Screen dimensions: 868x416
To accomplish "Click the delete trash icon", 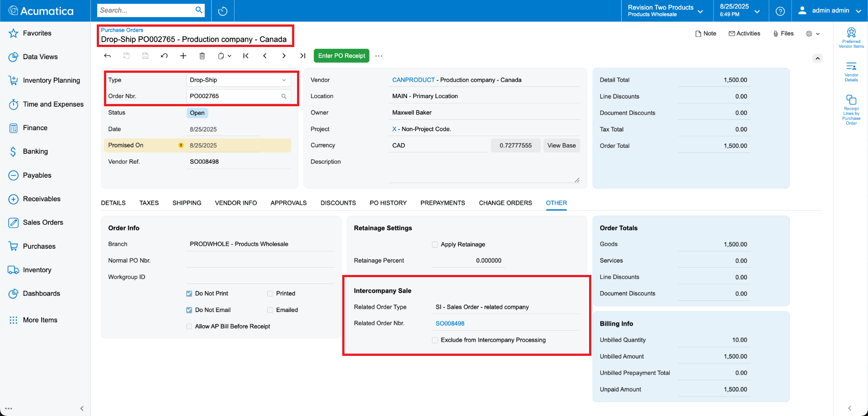I will point(202,56).
